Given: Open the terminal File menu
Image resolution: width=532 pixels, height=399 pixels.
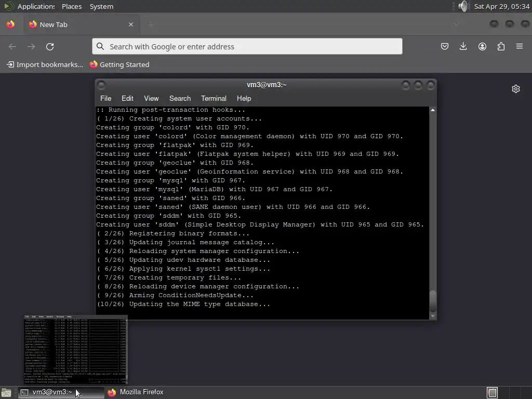Looking at the screenshot, I should pos(105,98).
